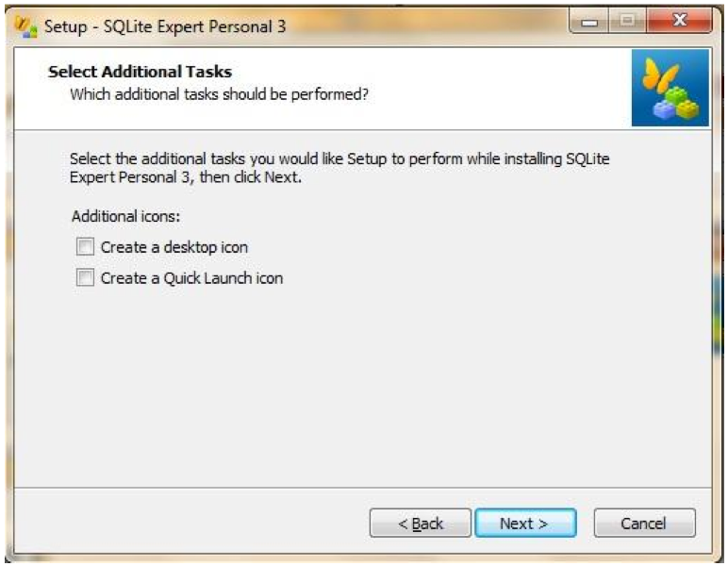This screenshot has width=728, height=566.
Task: Click the 'Create a desktop icon' label text
Action: pos(174,247)
